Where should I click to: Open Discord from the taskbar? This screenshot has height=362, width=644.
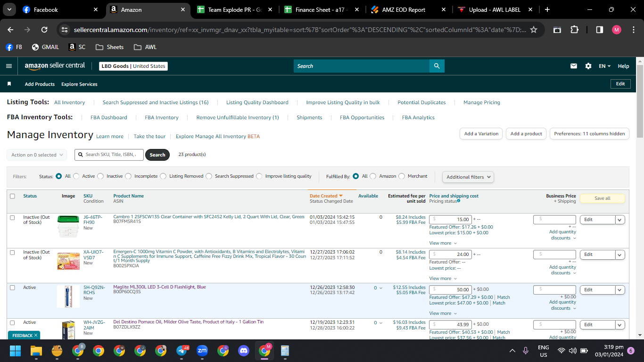pos(244,351)
